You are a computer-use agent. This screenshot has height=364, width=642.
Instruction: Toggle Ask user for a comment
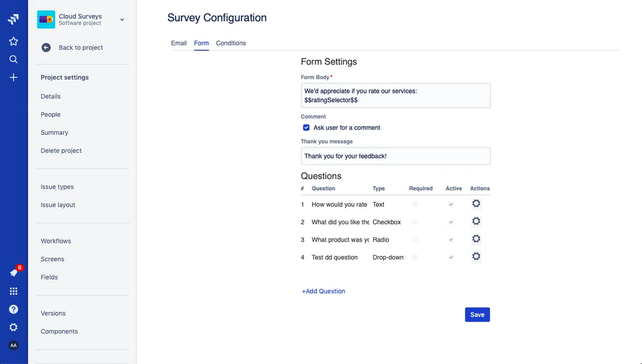coord(307,128)
